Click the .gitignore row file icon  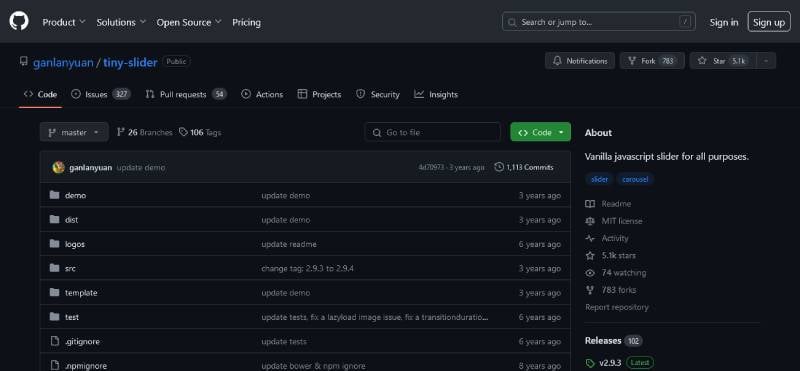click(55, 341)
